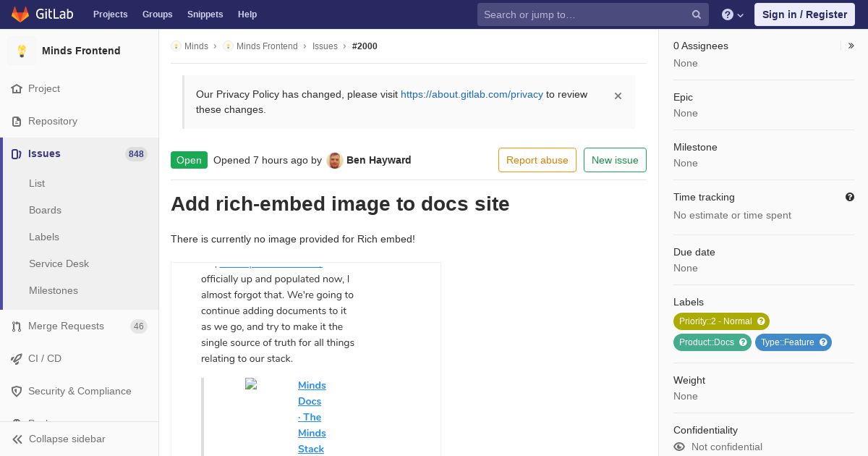This screenshot has height=456, width=868.
Task: Open Minds Frontend sidebar project title
Action: [81, 51]
